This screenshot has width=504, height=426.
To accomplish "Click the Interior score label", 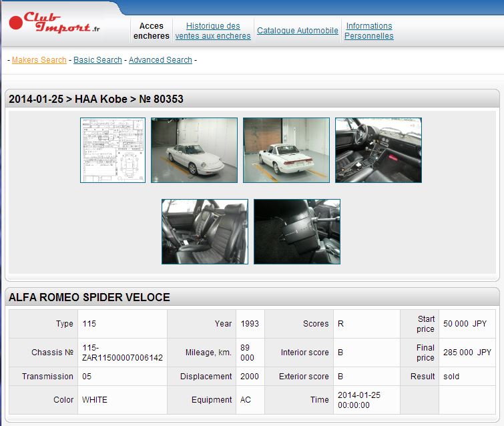I will pos(304,353).
